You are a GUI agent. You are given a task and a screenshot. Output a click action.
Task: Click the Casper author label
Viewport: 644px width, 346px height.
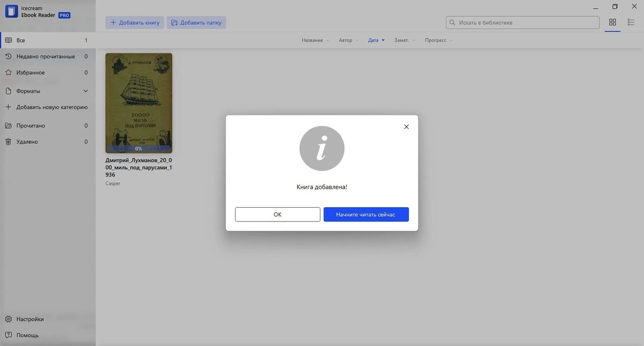[113, 183]
